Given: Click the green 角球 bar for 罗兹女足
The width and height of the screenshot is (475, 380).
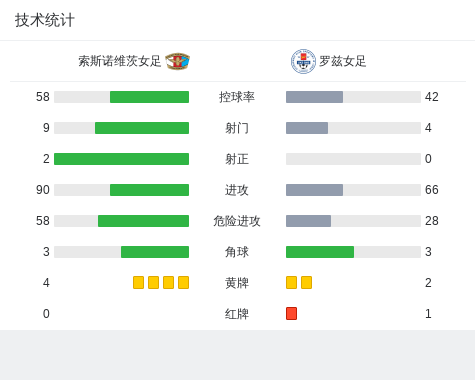Looking at the screenshot, I should (x=320, y=252).
